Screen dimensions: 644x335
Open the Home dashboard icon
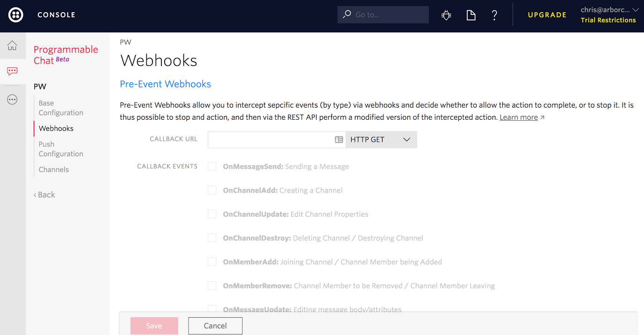(12, 45)
